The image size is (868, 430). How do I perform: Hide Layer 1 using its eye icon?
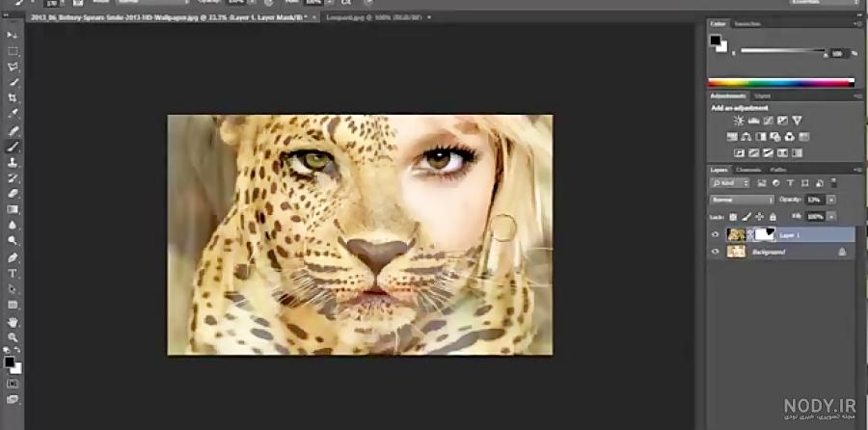pyautogui.click(x=716, y=234)
